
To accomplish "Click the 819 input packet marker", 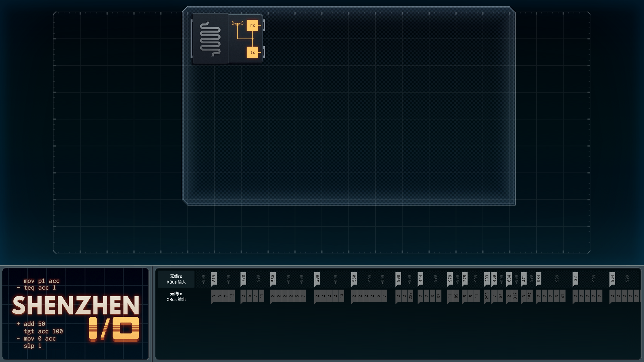I will [x=214, y=279].
